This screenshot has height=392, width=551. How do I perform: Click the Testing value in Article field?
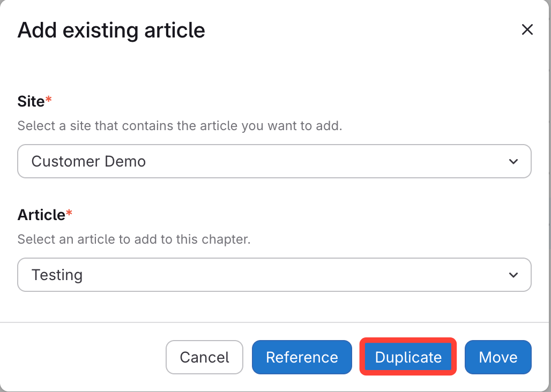tap(57, 275)
